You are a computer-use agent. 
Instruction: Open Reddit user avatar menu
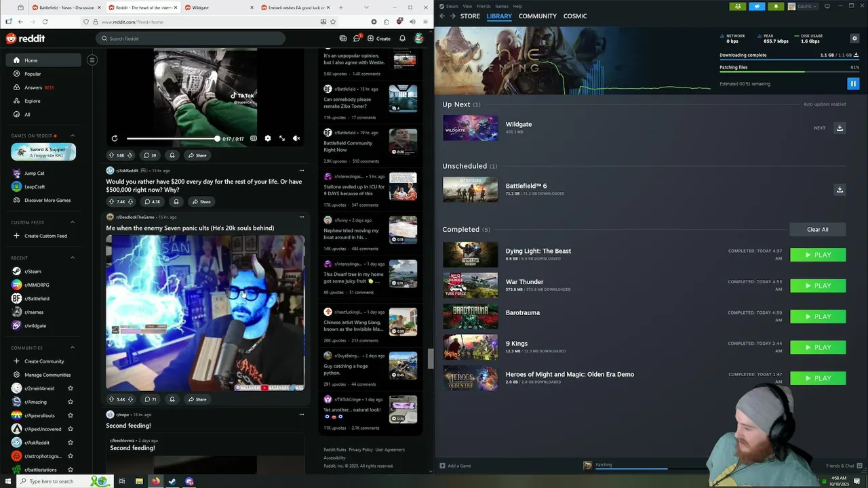(x=419, y=39)
